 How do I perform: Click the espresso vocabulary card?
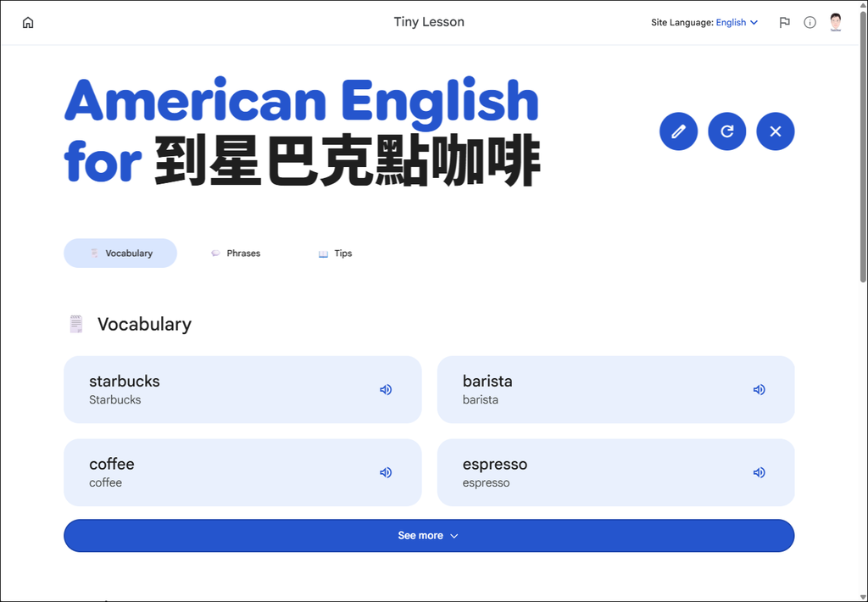[x=616, y=472]
